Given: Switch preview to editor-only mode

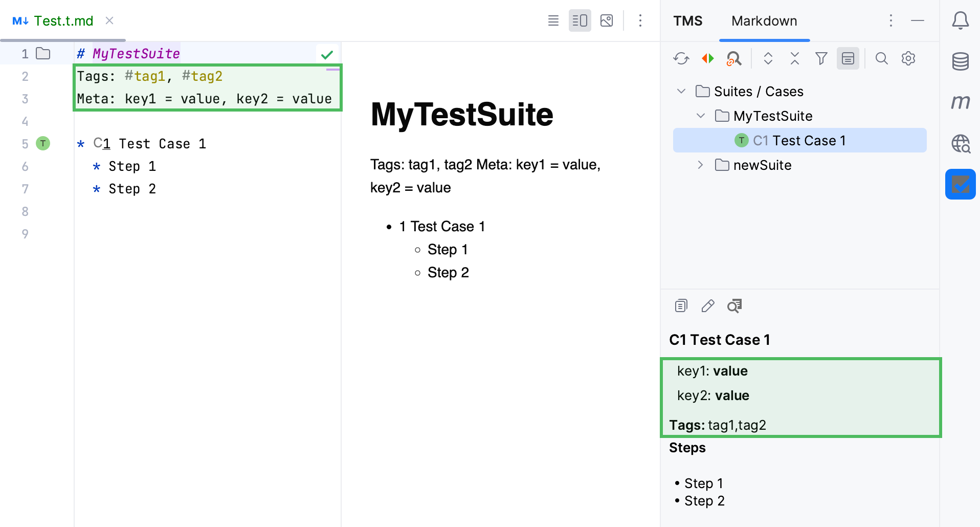Looking at the screenshot, I should pos(553,20).
